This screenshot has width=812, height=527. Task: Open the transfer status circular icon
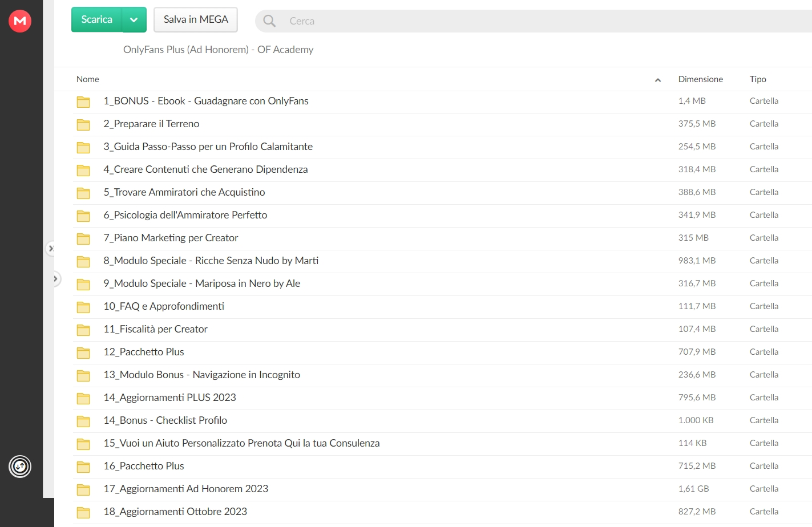pos(20,467)
